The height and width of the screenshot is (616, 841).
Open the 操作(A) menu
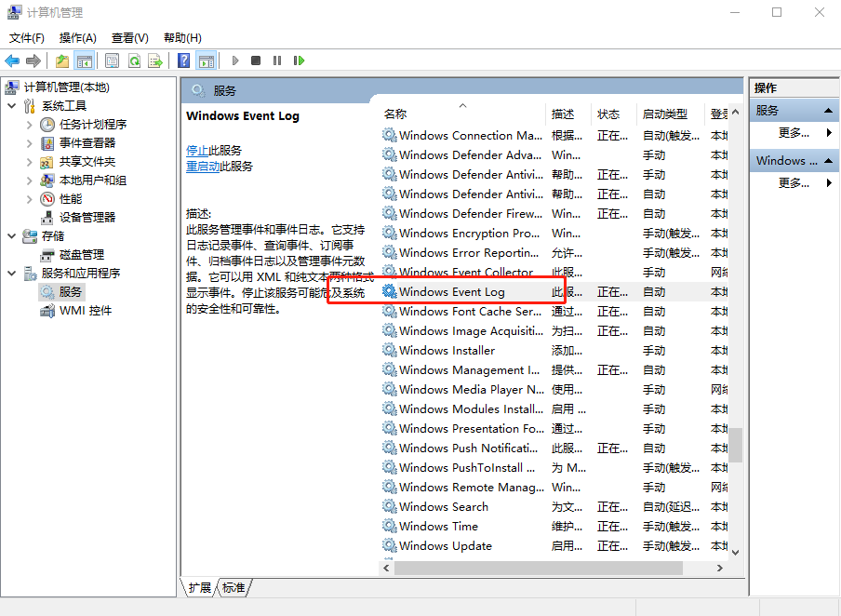click(77, 38)
